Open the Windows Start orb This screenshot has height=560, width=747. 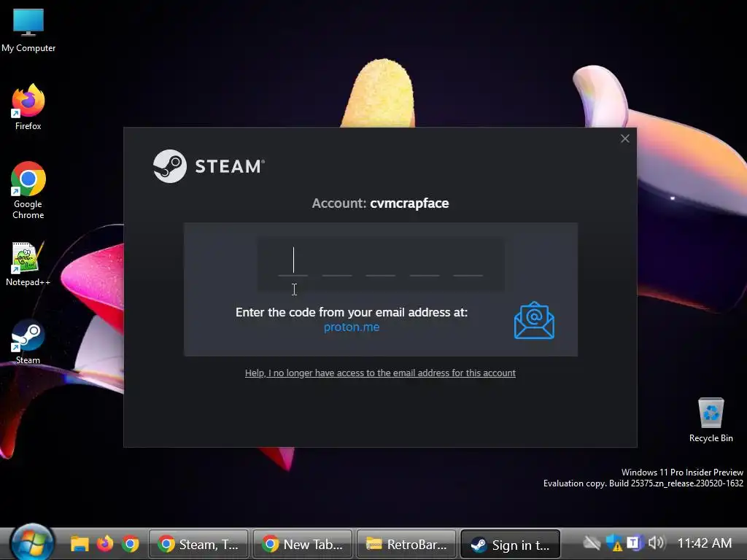31,543
